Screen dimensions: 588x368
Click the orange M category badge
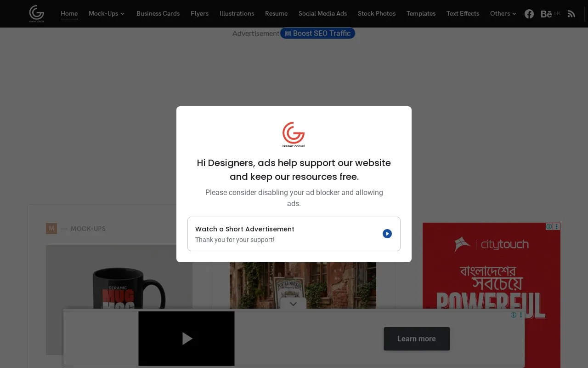51,229
